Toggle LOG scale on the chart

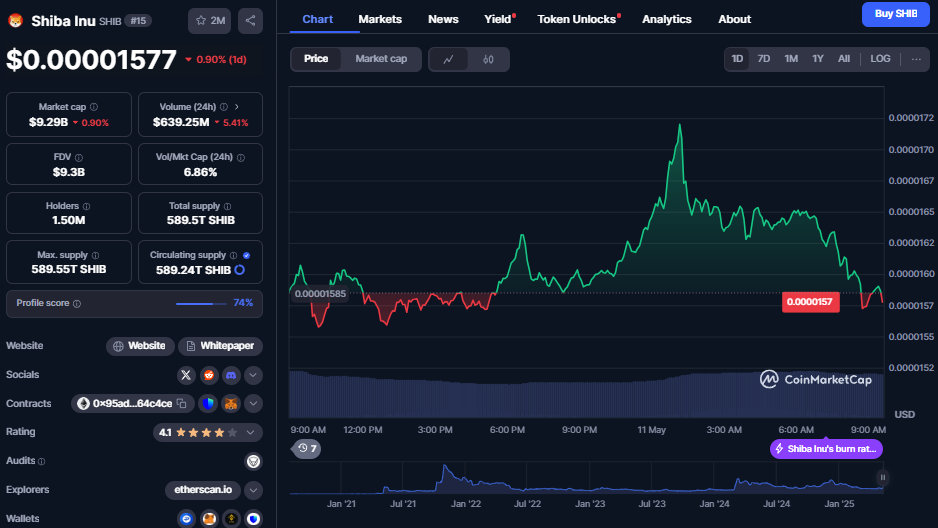click(x=881, y=59)
